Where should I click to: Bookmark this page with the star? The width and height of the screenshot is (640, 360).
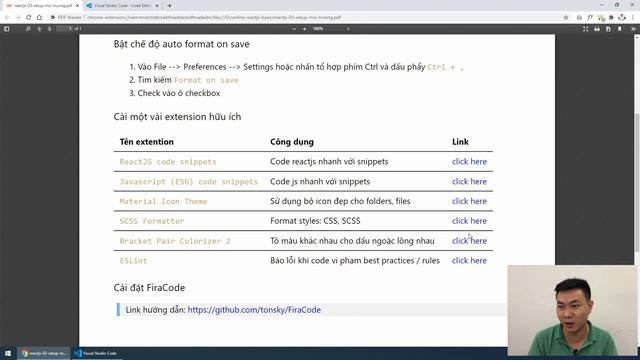tap(566, 18)
